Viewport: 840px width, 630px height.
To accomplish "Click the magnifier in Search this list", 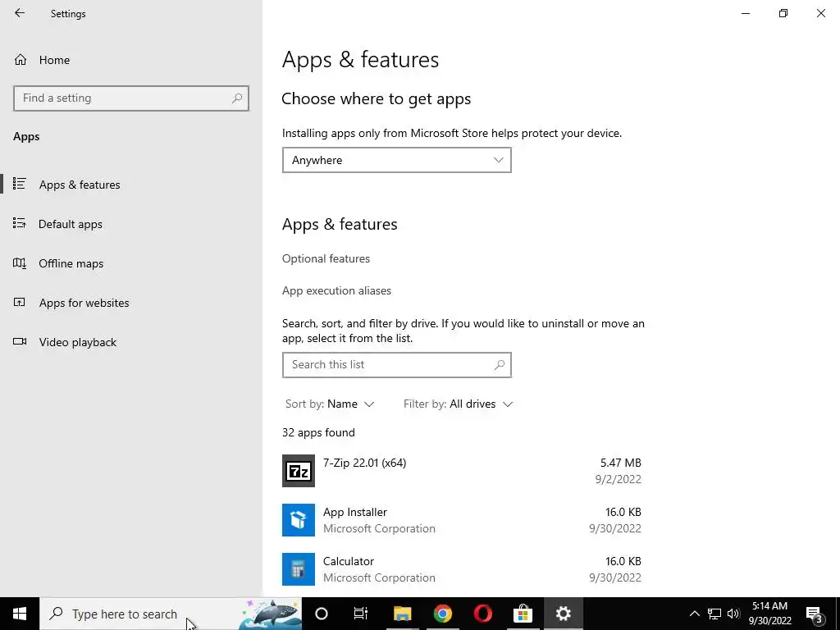I will pyautogui.click(x=500, y=365).
